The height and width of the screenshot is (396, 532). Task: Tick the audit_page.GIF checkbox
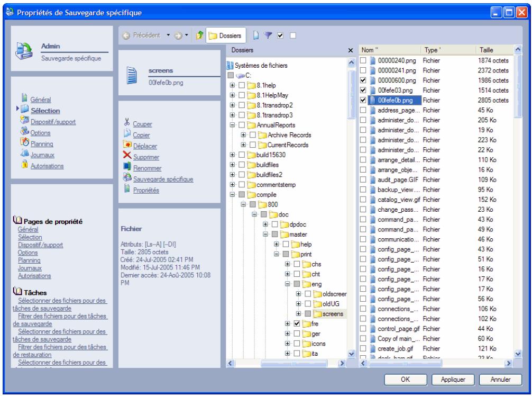(x=363, y=179)
